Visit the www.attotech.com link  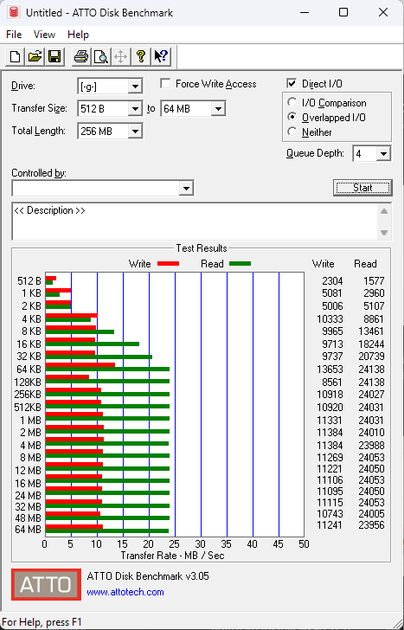tap(125, 592)
